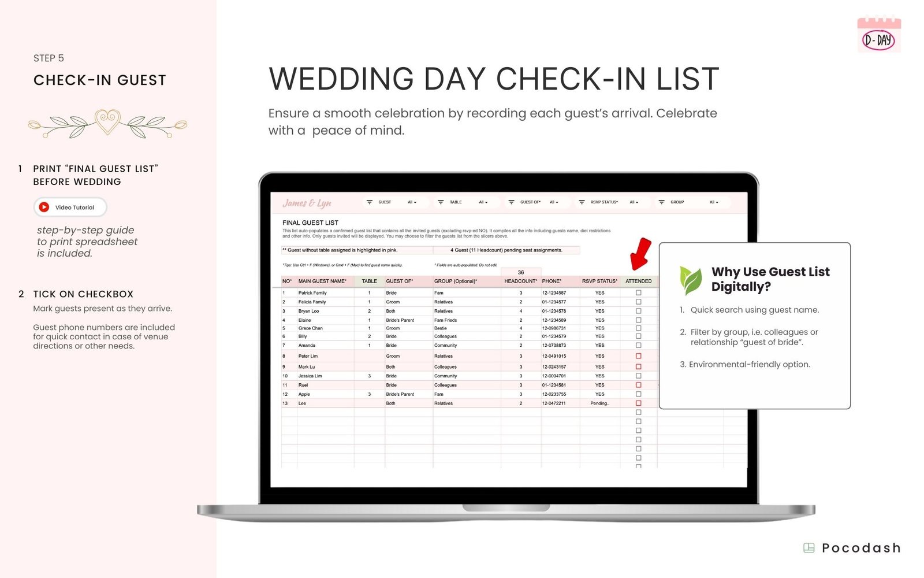Expand the RSVP STATUS 'All' dropdown
The width and height of the screenshot is (924, 578).
634,202
